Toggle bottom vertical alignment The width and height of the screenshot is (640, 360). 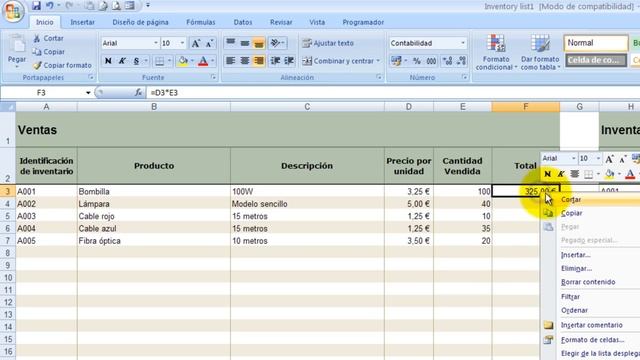259,43
